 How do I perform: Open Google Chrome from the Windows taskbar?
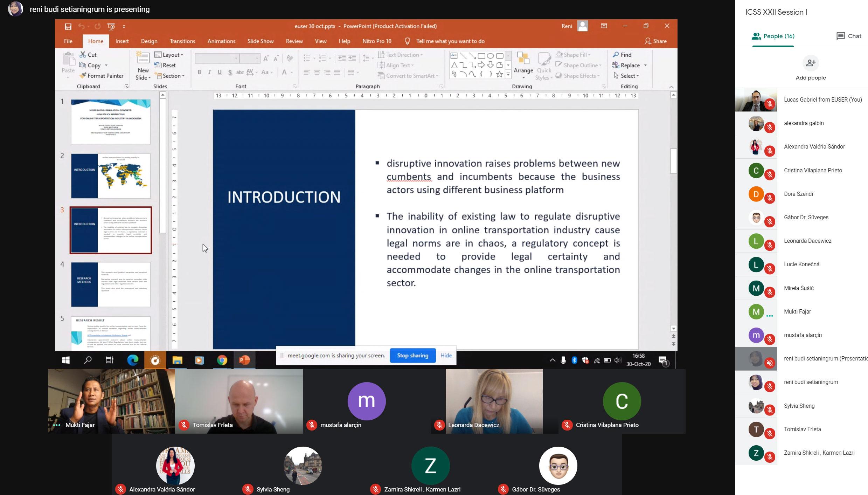click(x=222, y=360)
